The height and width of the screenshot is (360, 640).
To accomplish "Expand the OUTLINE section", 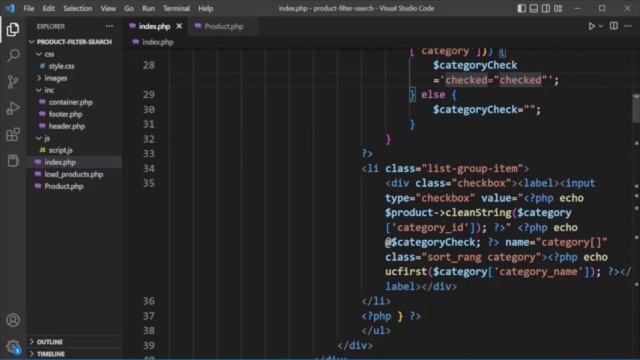I will coord(74,342).
